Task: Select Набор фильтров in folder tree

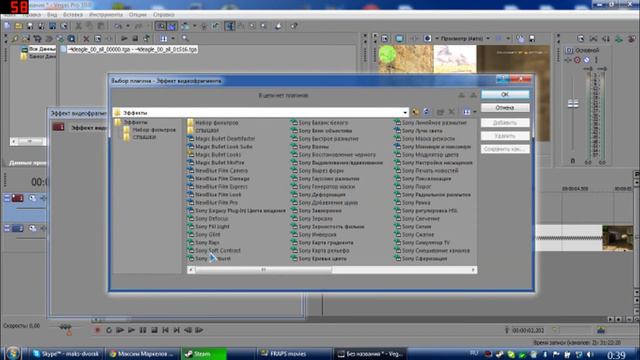Action: click(154, 130)
